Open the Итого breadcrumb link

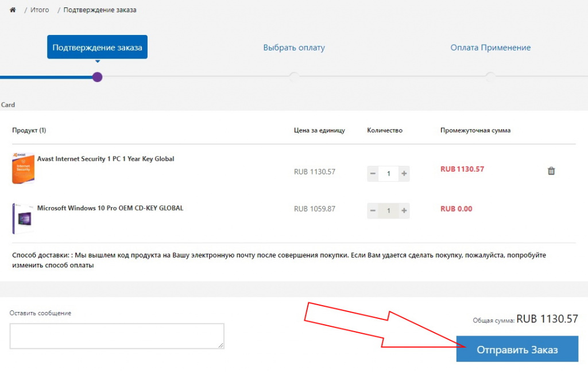tap(40, 10)
